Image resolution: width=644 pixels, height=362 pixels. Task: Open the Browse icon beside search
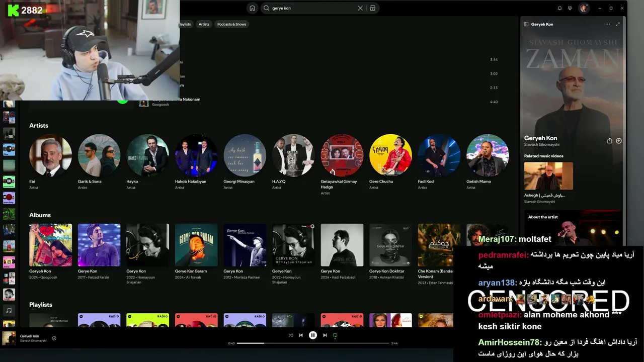(x=372, y=8)
